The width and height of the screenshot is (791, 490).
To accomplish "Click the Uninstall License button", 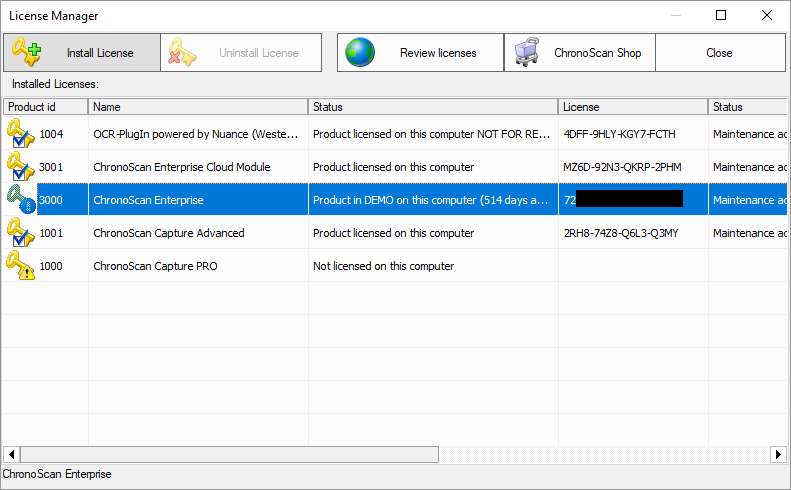I will [x=241, y=52].
